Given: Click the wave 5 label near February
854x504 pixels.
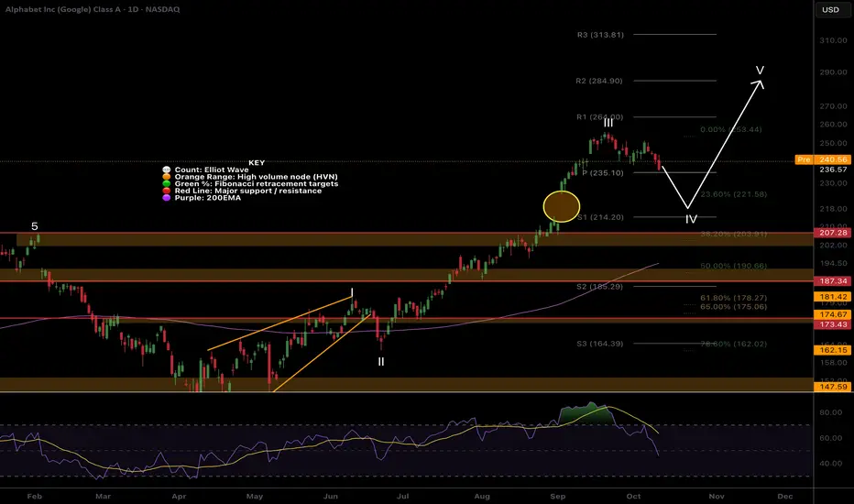Looking at the screenshot, I should tap(34, 226).
